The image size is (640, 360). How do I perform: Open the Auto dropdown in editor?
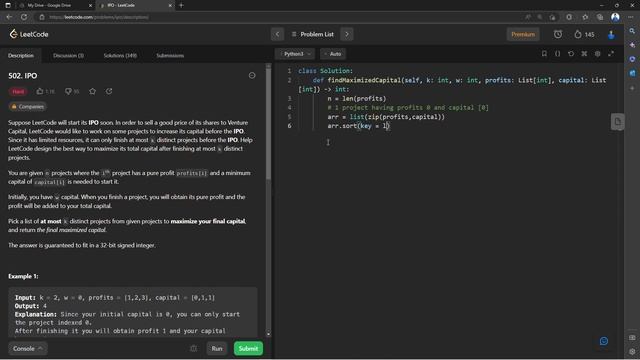(x=333, y=54)
